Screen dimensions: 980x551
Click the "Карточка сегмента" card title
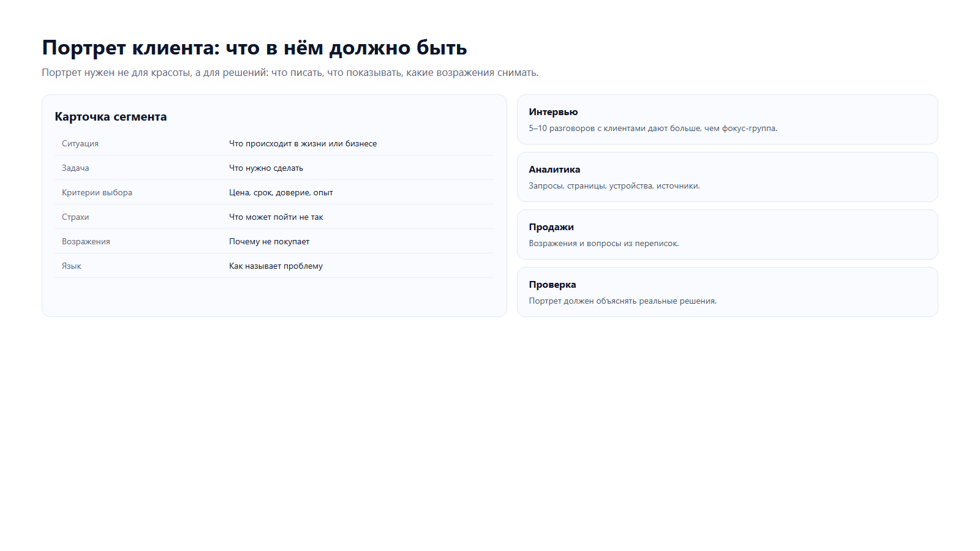click(x=110, y=116)
